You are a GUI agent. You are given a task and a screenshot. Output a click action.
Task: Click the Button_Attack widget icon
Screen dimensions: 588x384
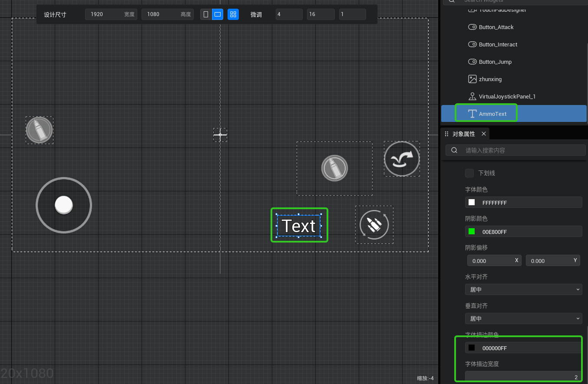pos(472,27)
